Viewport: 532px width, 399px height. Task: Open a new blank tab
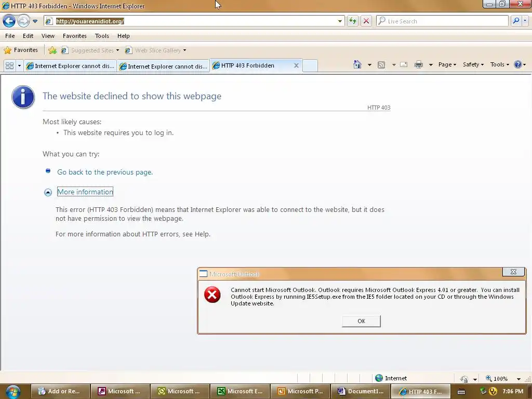coord(310,65)
